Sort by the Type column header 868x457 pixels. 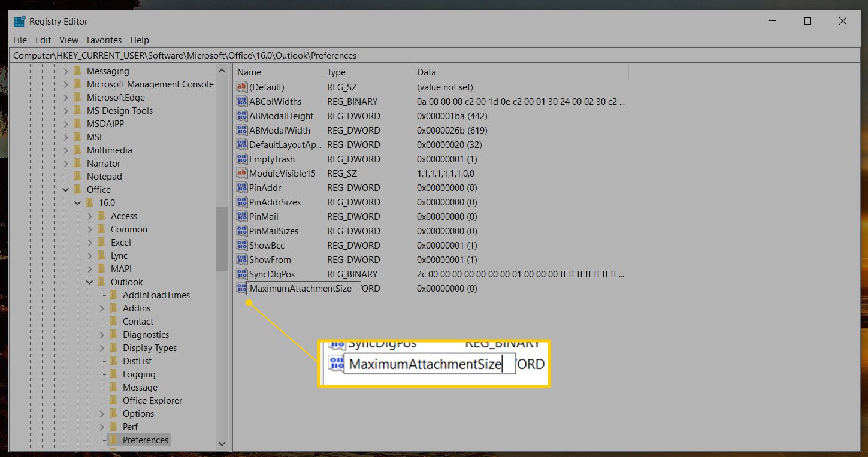[x=368, y=72]
